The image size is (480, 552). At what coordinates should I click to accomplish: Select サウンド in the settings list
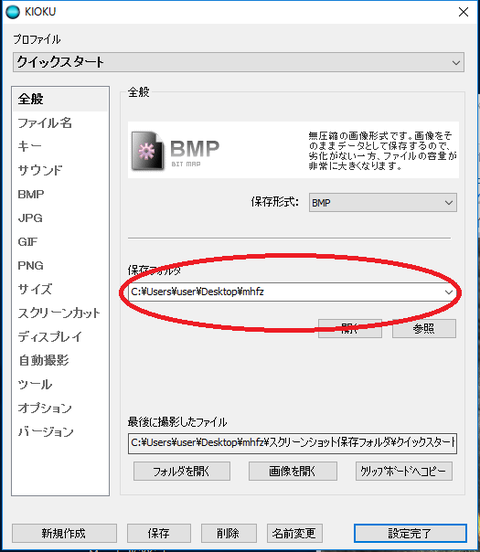(60, 170)
